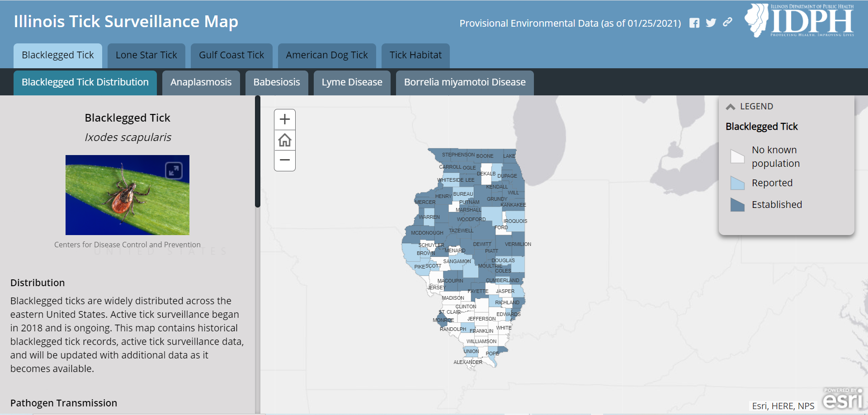The image size is (868, 415).
Task: Open the Anaplasmosis sub-tab
Action: click(x=201, y=82)
